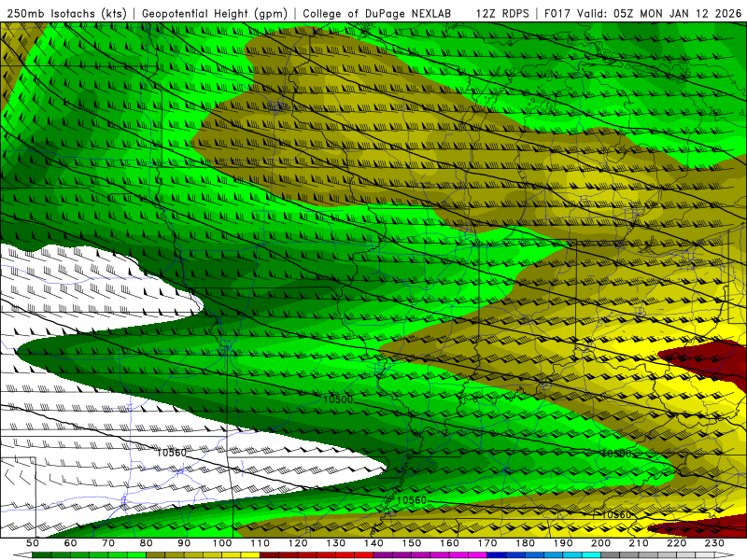Screen dimensions: 747x560
Task: Click the colorbar label '130'
Action: pos(335,543)
